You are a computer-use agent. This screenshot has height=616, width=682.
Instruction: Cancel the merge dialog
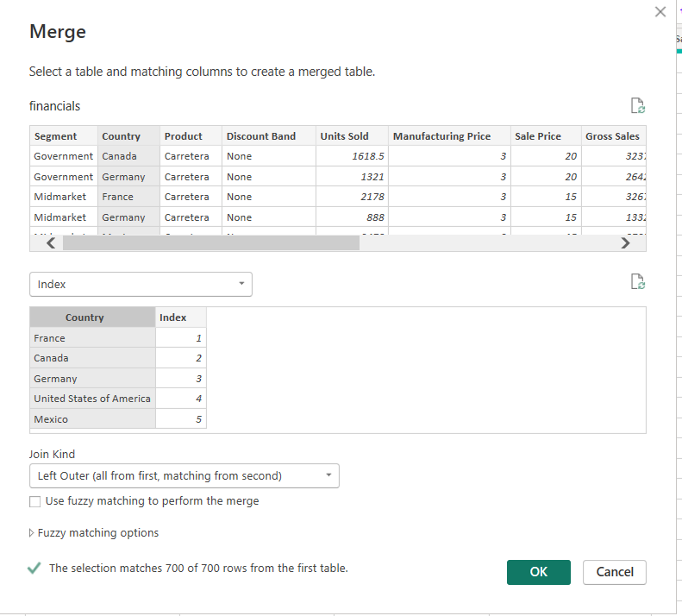[x=615, y=572]
